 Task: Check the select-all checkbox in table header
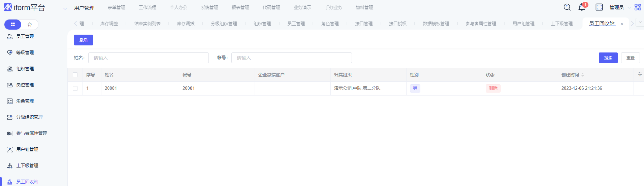pos(75,75)
